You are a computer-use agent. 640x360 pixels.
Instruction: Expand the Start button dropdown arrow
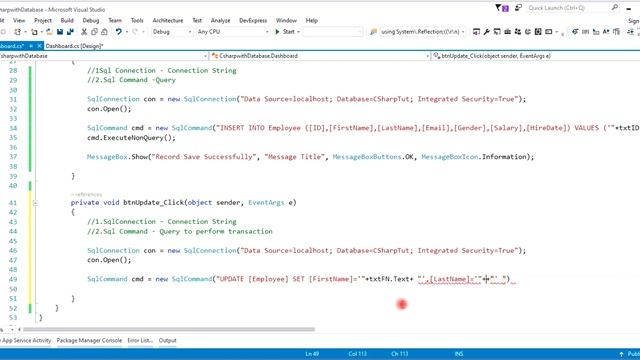tap(299, 32)
